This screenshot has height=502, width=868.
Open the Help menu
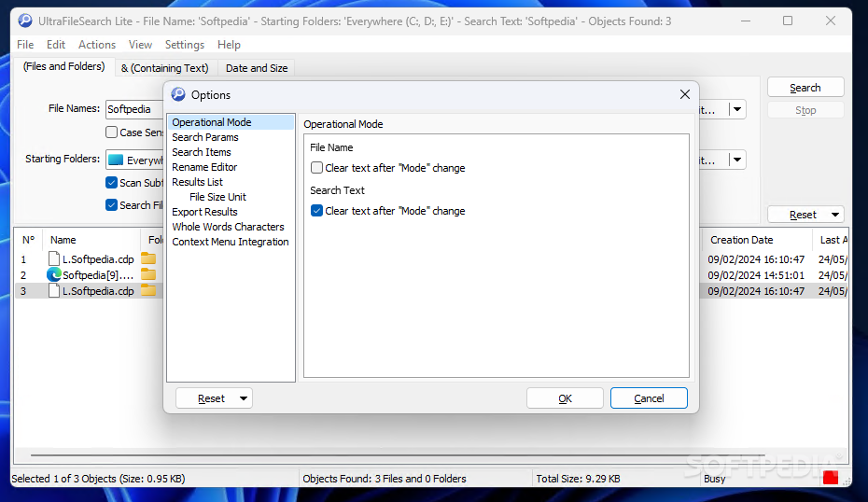coord(229,45)
